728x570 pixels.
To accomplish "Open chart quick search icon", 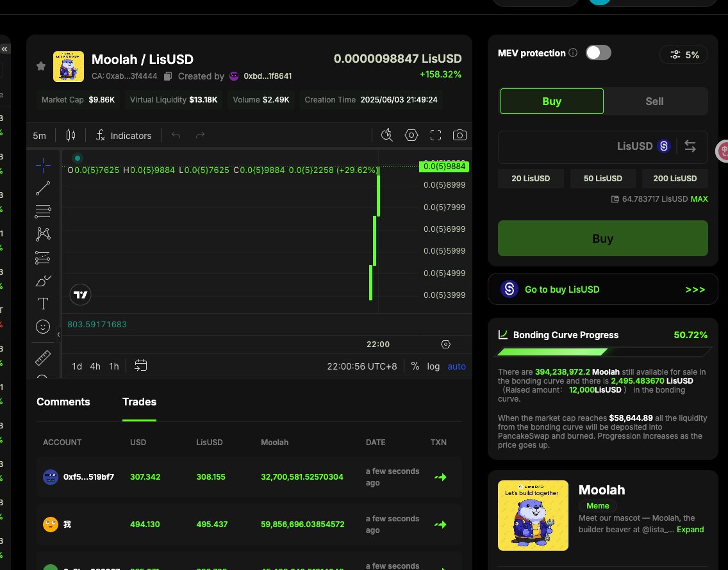I will click(x=387, y=135).
